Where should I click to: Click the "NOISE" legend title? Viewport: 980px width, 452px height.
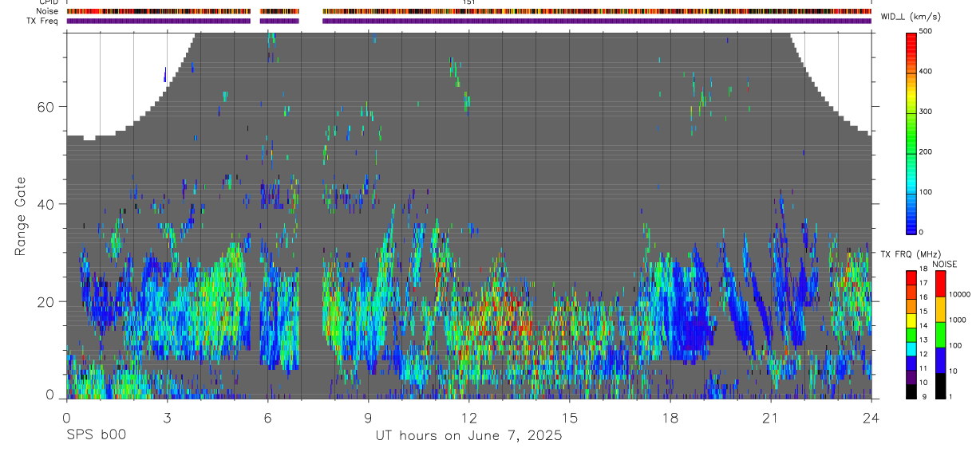tap(944, 264)
